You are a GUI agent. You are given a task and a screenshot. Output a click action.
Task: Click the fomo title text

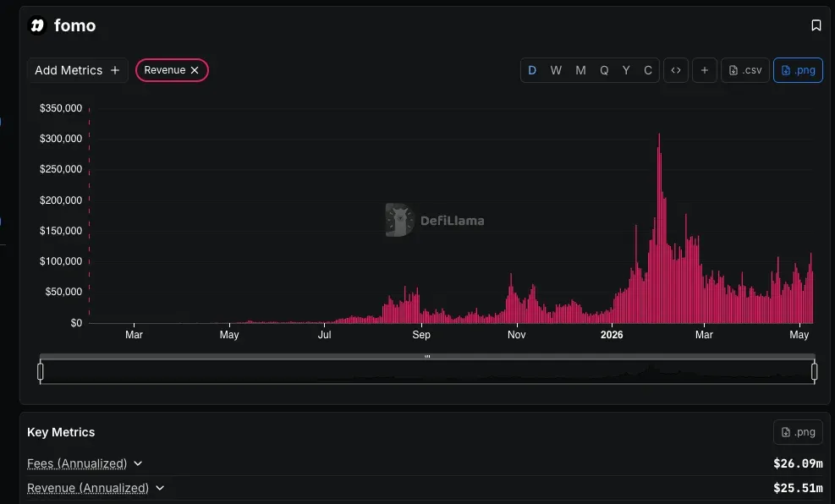(x=74, y=25)
